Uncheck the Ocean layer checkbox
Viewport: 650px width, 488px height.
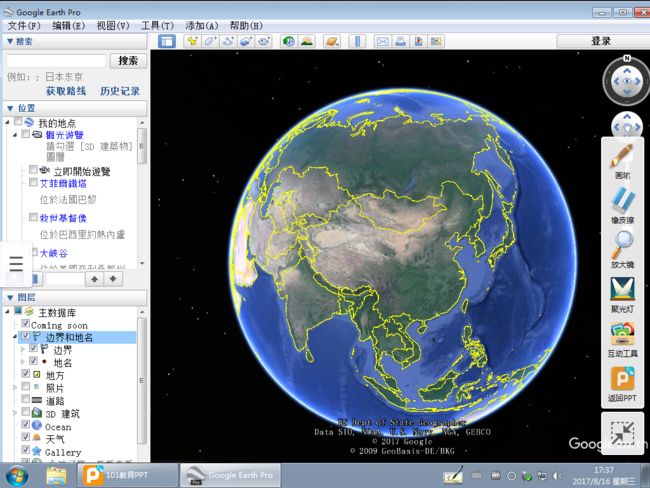coord(25,425)
